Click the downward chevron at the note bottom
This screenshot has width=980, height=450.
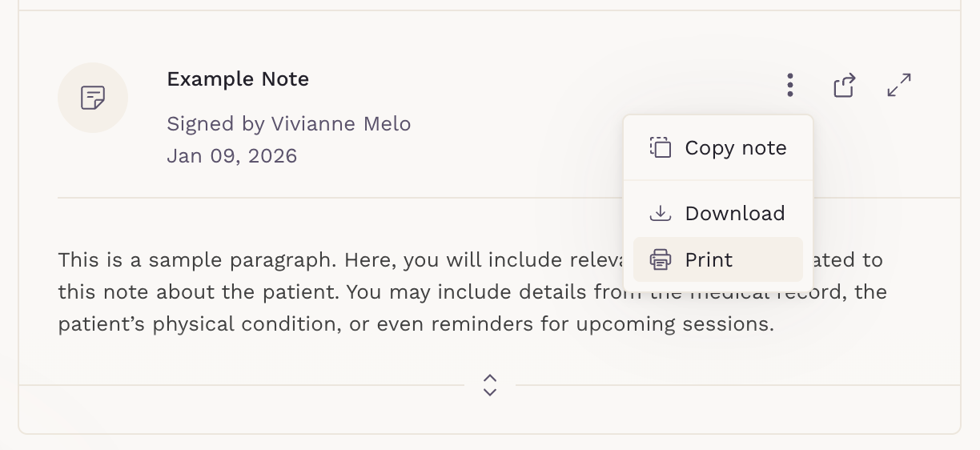pyautogui.click(x=490, y=392)
